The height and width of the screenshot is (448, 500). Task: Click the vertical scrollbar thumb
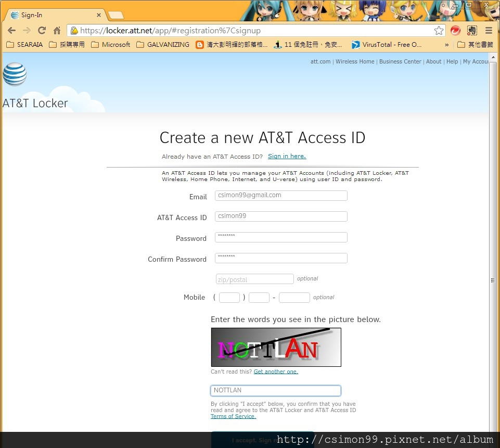493,280
